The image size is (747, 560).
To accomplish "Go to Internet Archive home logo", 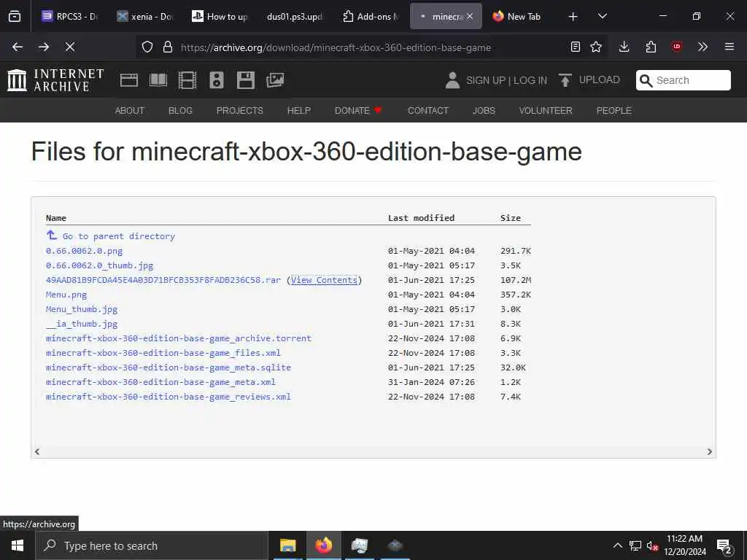I will coord(55,80).
